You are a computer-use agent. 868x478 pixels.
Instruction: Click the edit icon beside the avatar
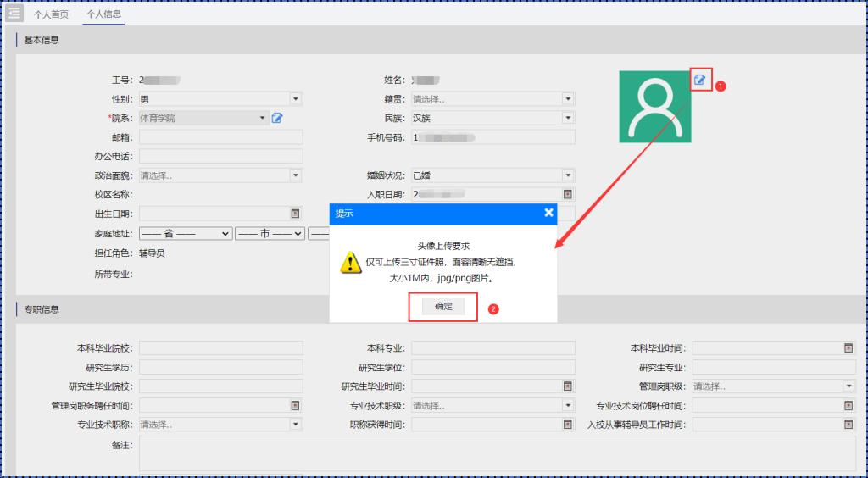coord(700,81)
